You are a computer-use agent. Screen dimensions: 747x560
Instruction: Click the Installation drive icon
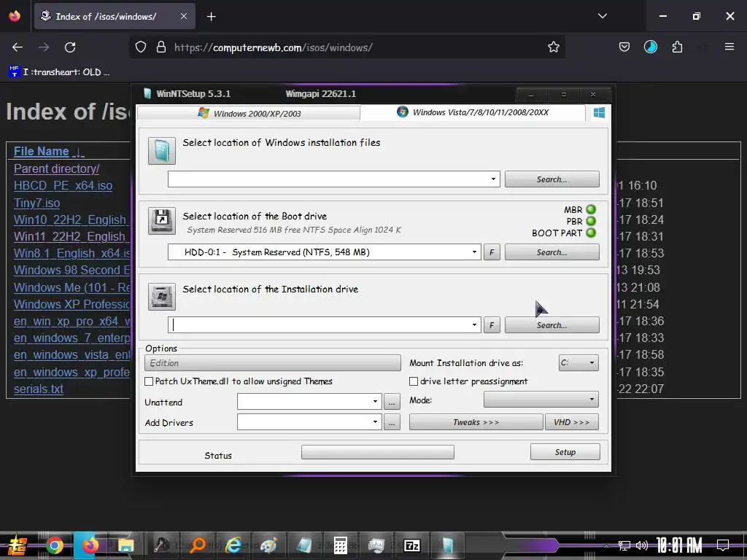pos(162,297)
